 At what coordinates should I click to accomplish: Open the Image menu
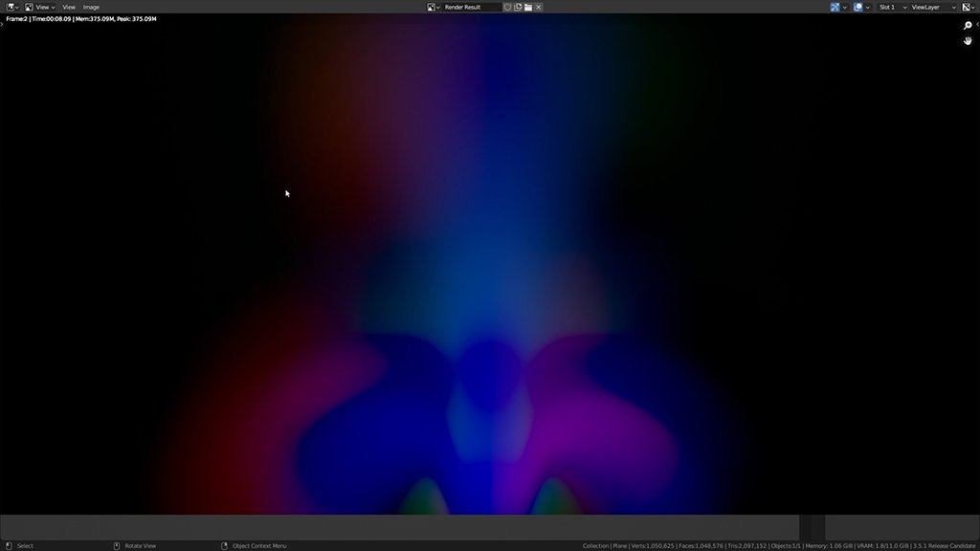pos(91,7)
